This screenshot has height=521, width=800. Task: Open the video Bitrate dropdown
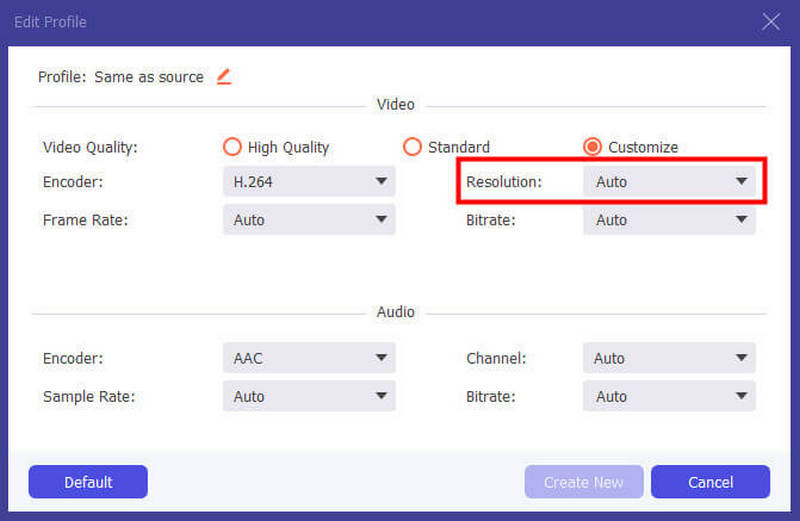point(669,220)
